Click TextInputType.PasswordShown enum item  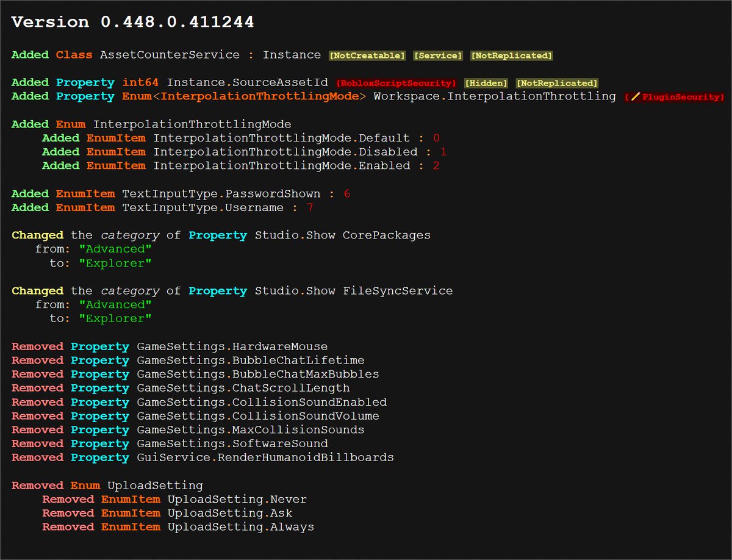pos(221,194)
